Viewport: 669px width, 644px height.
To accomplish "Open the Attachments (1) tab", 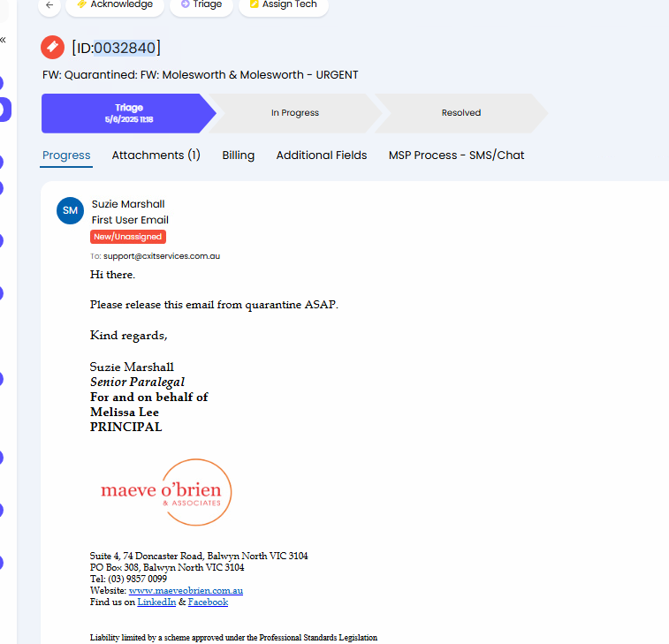I will click(156, 155).
